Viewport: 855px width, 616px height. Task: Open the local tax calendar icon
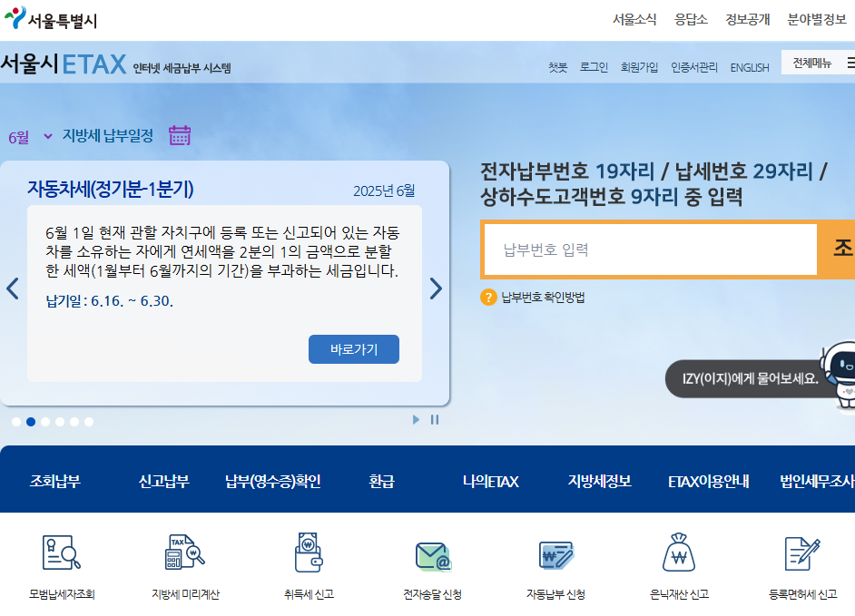180,135
